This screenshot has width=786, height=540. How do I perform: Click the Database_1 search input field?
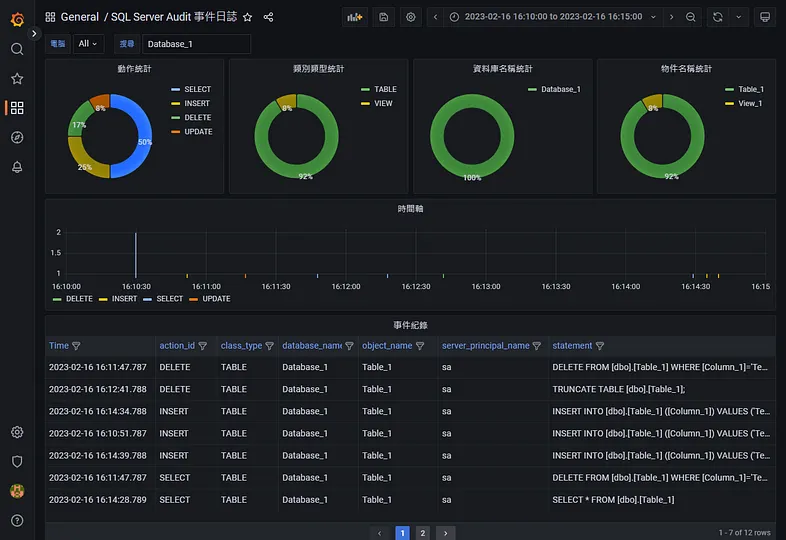coord(196,44)
